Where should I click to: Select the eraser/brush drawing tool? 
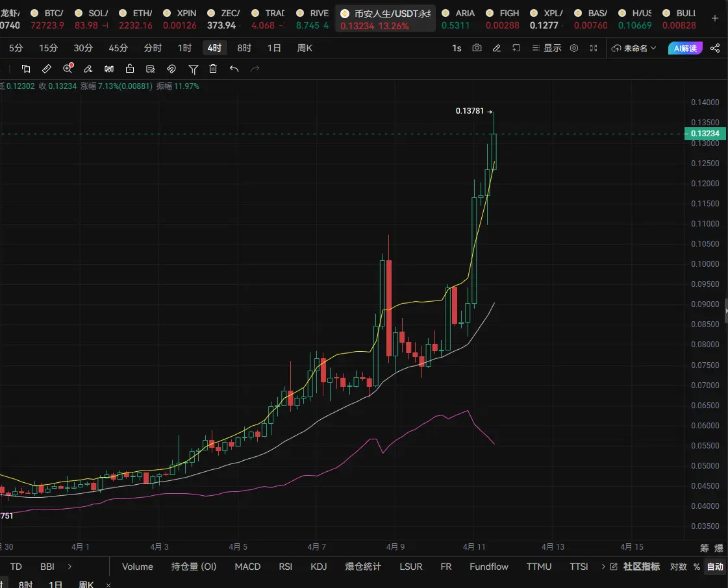[88, 69]
